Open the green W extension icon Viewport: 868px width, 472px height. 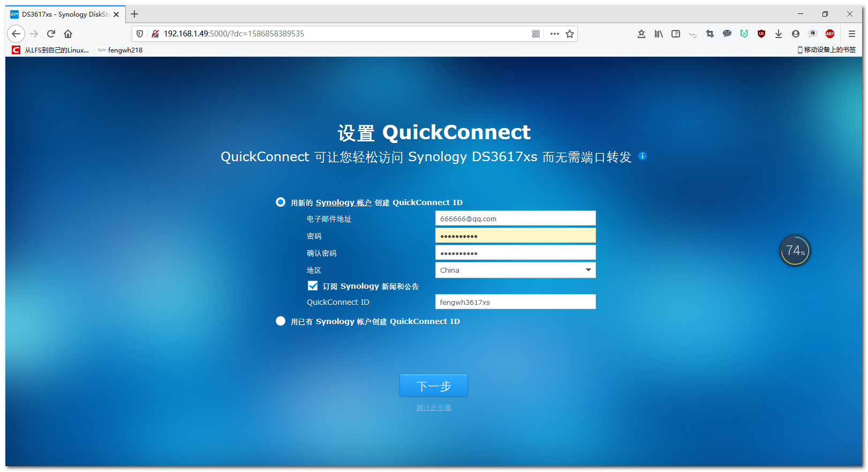click(744, 34)
